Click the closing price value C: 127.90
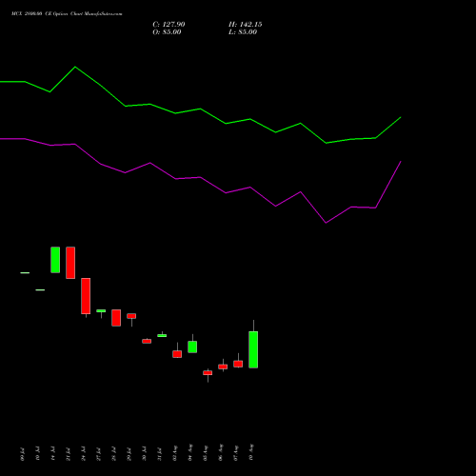Screen dimensions: 476x476 tap(169, 25)
